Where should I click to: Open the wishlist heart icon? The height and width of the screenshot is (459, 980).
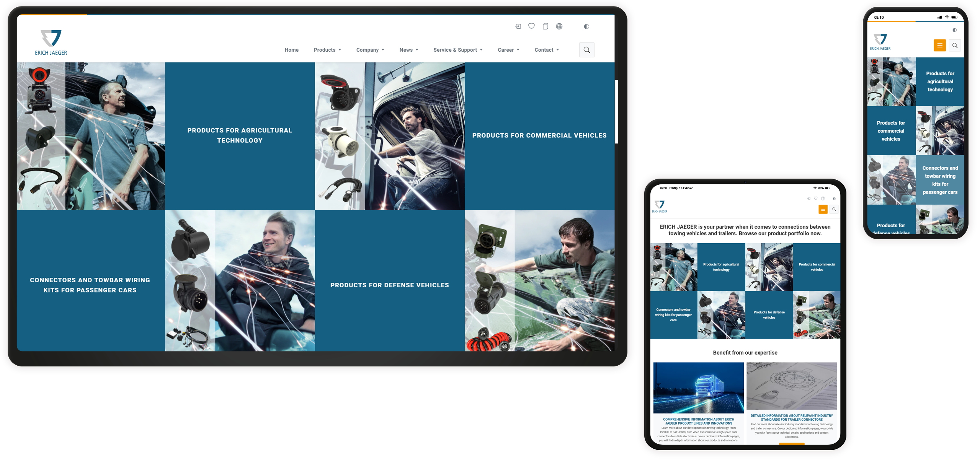tap(531, 26)
